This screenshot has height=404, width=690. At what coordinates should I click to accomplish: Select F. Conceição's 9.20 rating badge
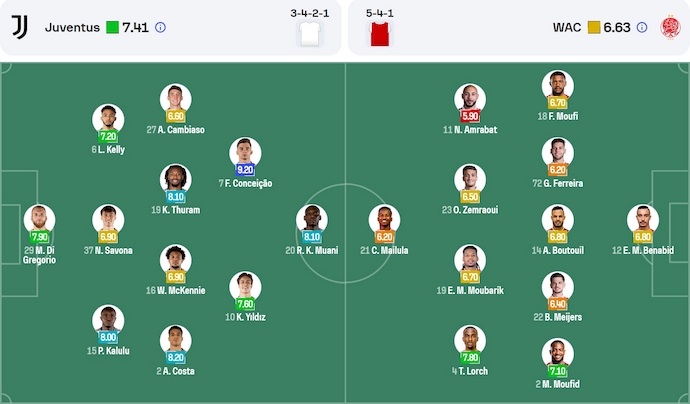coord(245,170)
